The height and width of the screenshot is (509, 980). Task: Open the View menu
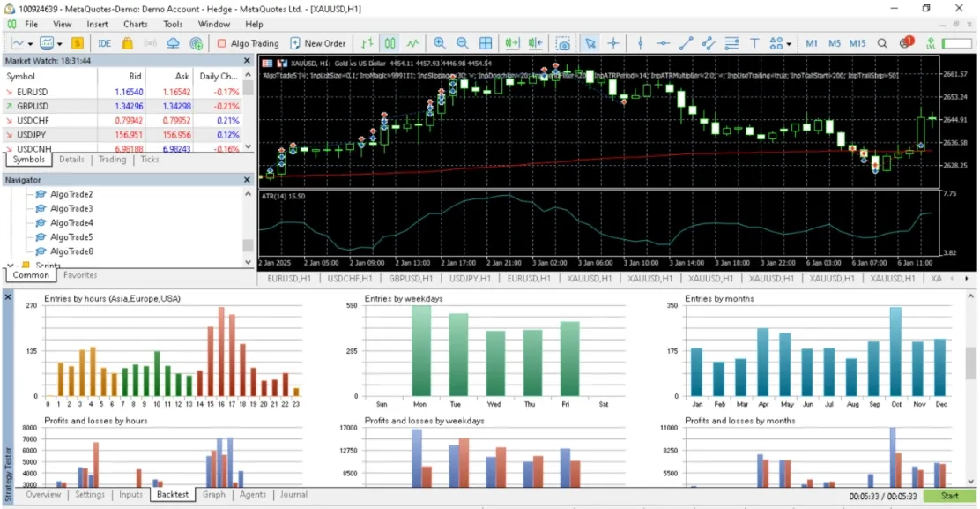coord(62,25)
